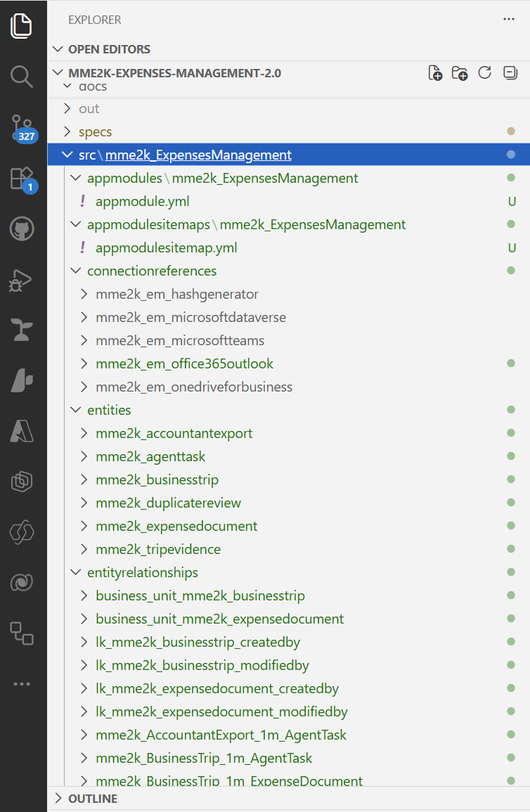Expand mme2k_AccountantExport_1m_AgentTask folder

288,735
